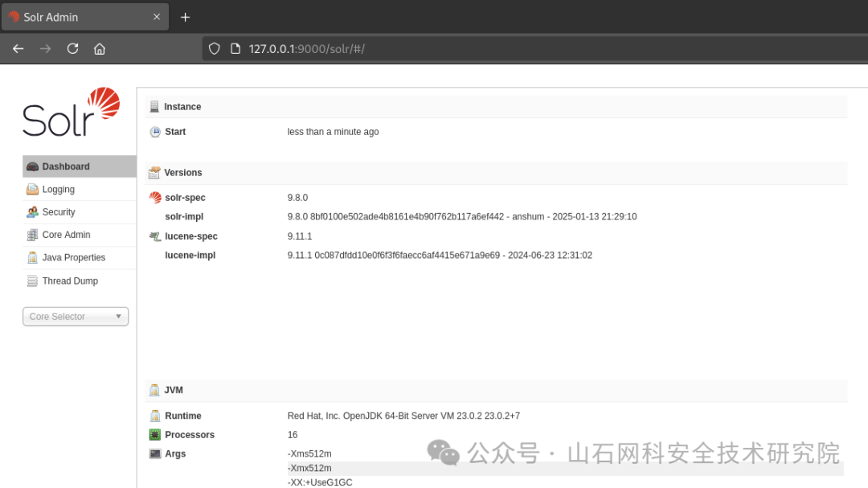Click the Core Admin server icon
868x488 pixels.
pyautogui.click(x=32, y=235)
